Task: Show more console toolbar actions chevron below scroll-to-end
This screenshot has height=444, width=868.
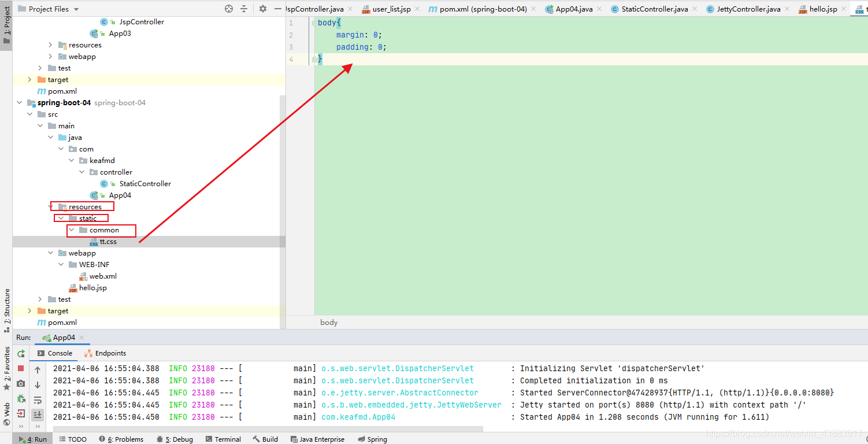Action: pos(38,427)
